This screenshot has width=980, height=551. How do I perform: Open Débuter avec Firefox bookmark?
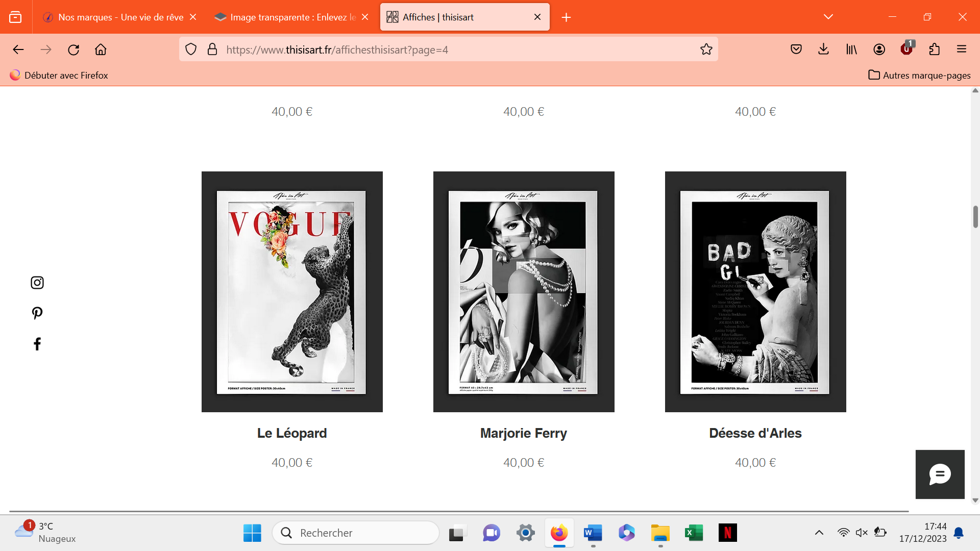pyautogui.click(x=59, y=75)
